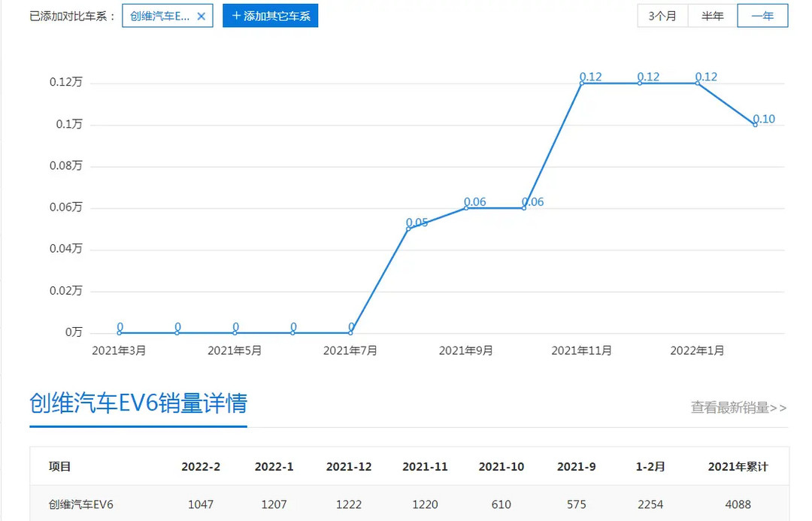Open the 查看最新销量>> link
Image resolution: width=812 pixels, height=521 pixels.
pyautogui.click(x=738, y=407)
